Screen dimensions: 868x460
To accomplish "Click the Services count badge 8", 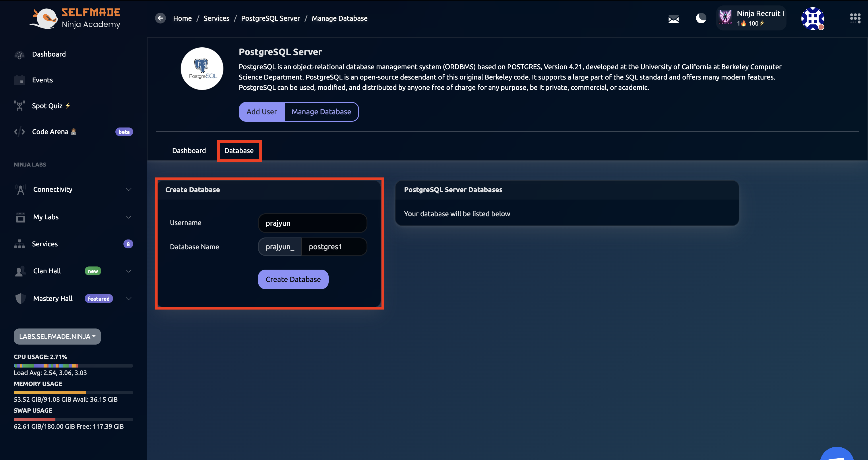I will pyautogui.click(x=128, y=244).
